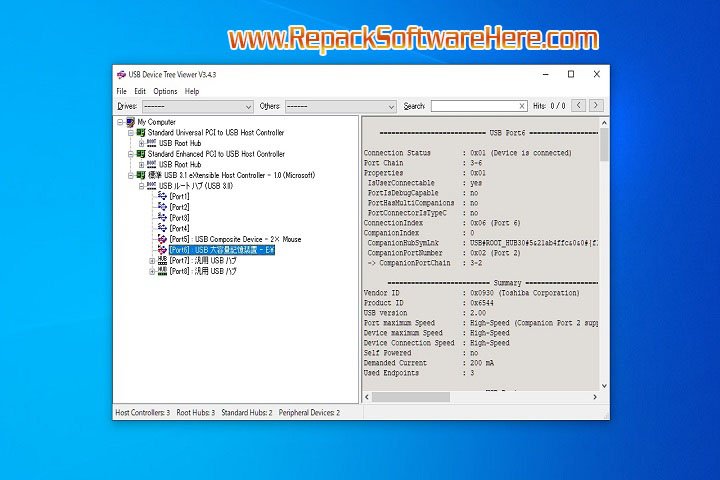Click the USB Device Tree Viewer title icon
Screen dimensions: 720x480
121,74
